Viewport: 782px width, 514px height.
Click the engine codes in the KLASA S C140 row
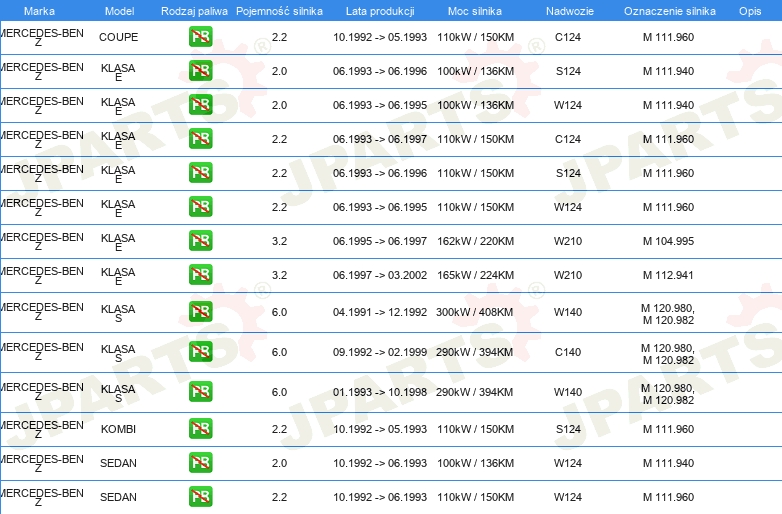coord(668,354)
